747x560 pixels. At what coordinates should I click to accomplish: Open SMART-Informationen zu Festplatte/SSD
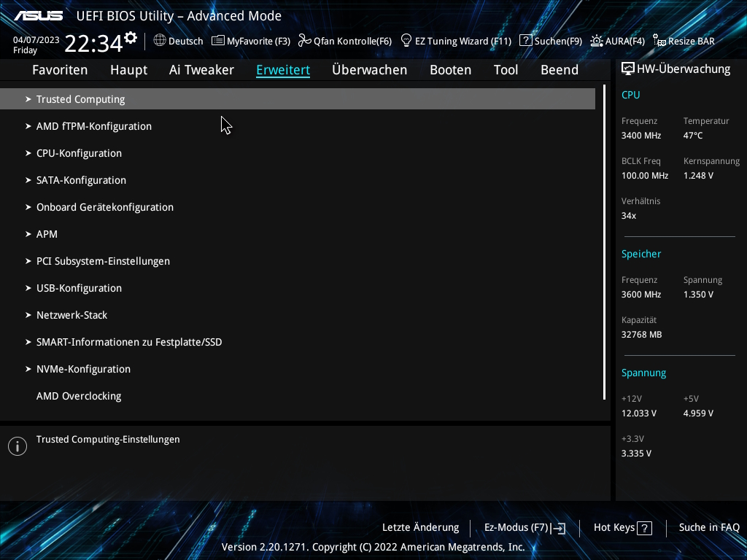tap(129, 343)
